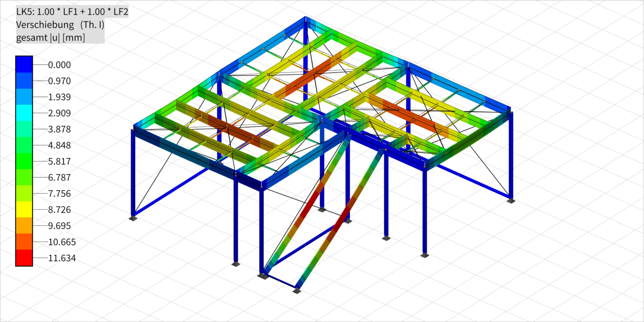This screenshot has width=644, height=322.
Task: Click the LK5 load combination title text
Action: tap(72, 12)
